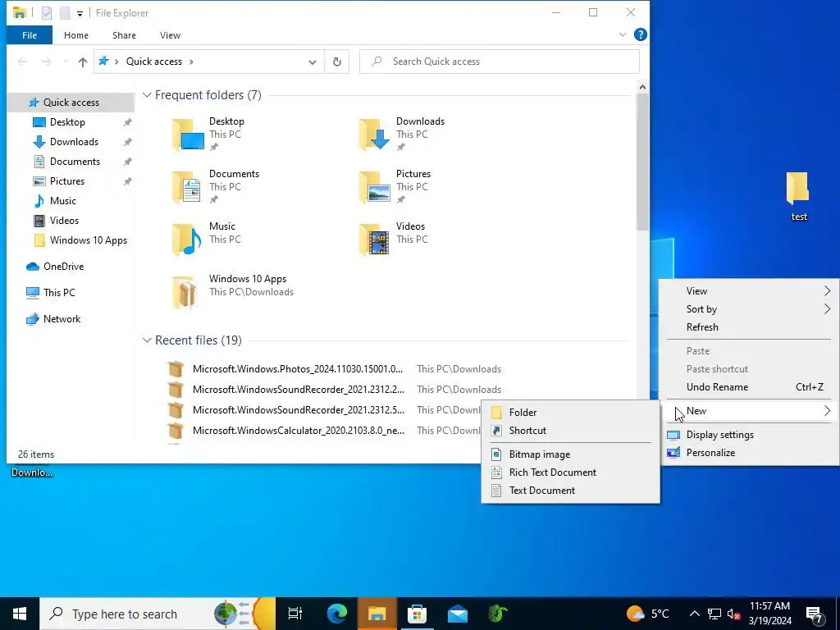Collapse the Frequent folders section
840x630 pixels.
(x=147, y=95)
